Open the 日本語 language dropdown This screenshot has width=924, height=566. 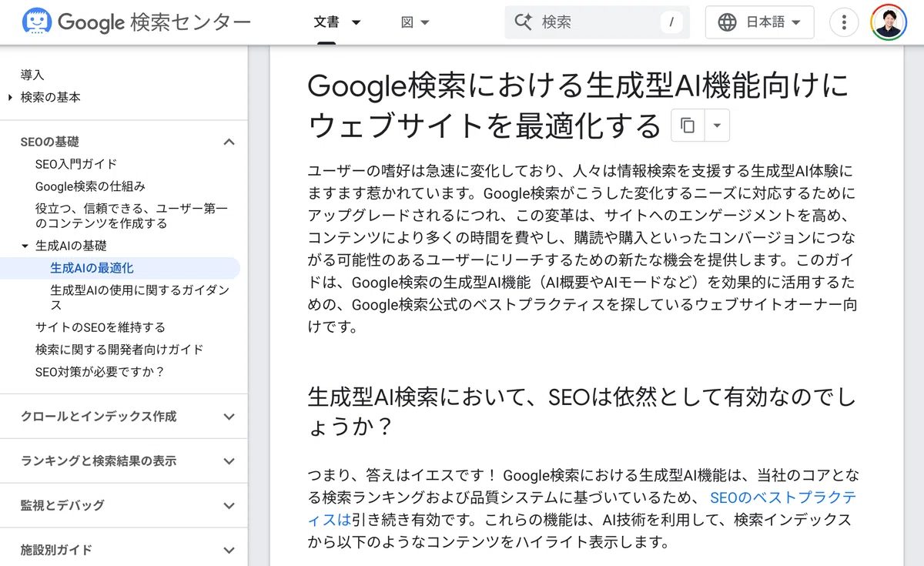(x=759, y=22)
